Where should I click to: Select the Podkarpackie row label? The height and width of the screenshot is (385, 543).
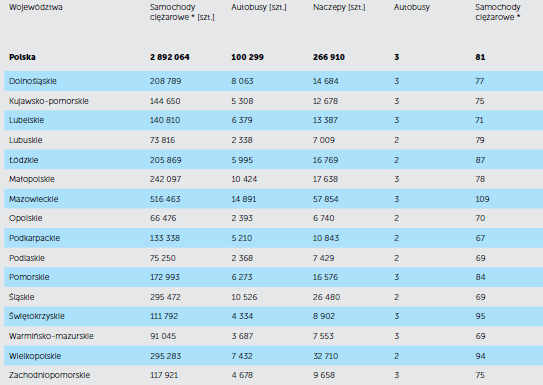tap(34, 238)
